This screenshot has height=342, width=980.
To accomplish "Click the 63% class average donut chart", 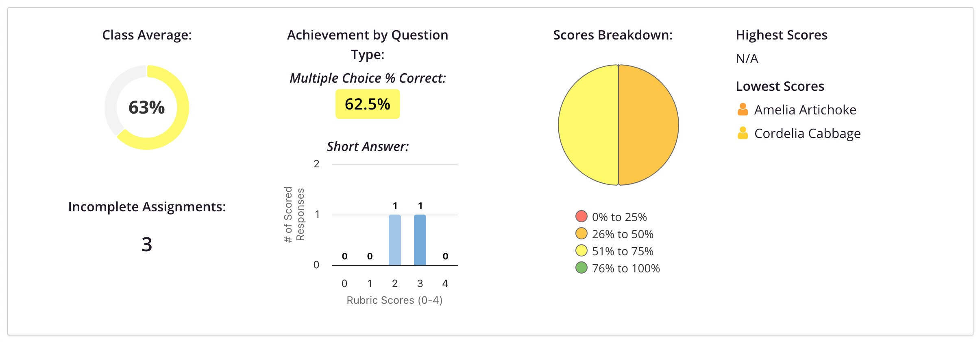I will tap(147, 107).
